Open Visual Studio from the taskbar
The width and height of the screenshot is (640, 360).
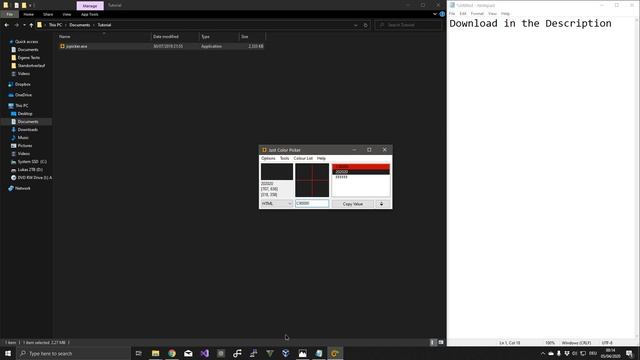pos(204,353)
